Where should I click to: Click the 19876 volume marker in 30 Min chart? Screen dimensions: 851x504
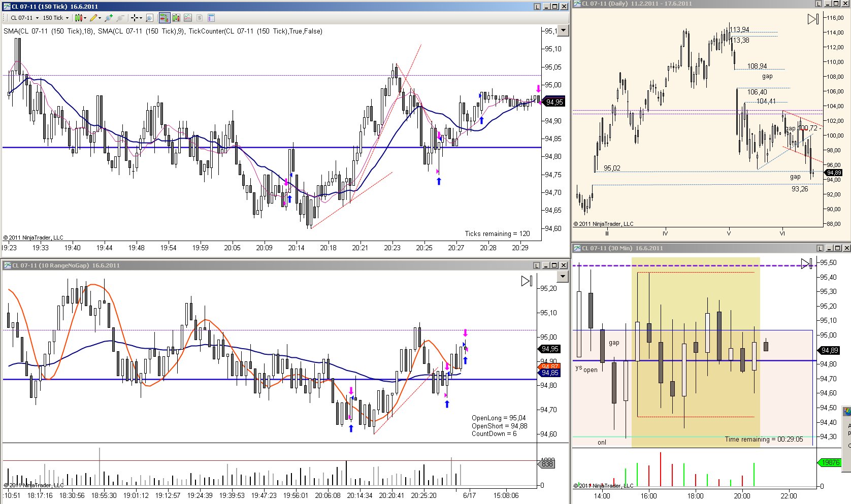click(830, 462)
